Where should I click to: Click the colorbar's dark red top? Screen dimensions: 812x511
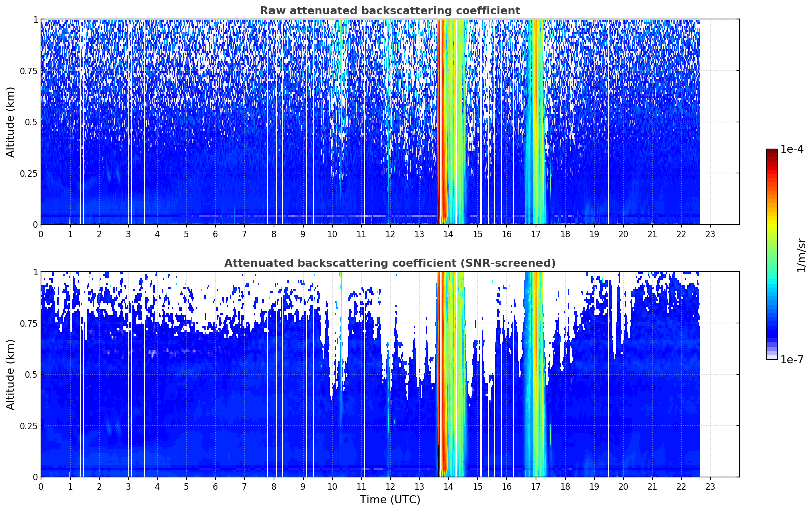pyautogui.click(x=772, y=155)
